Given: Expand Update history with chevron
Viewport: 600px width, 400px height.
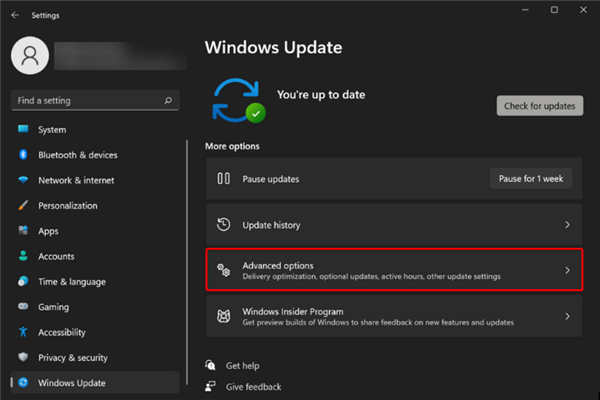Looking at the screenshot, I should point(567,225).
